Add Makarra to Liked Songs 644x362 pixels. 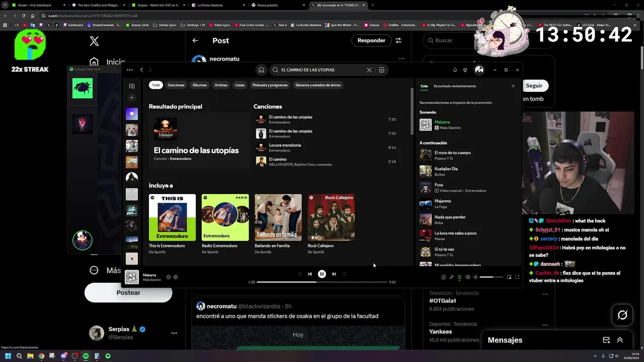176,277
